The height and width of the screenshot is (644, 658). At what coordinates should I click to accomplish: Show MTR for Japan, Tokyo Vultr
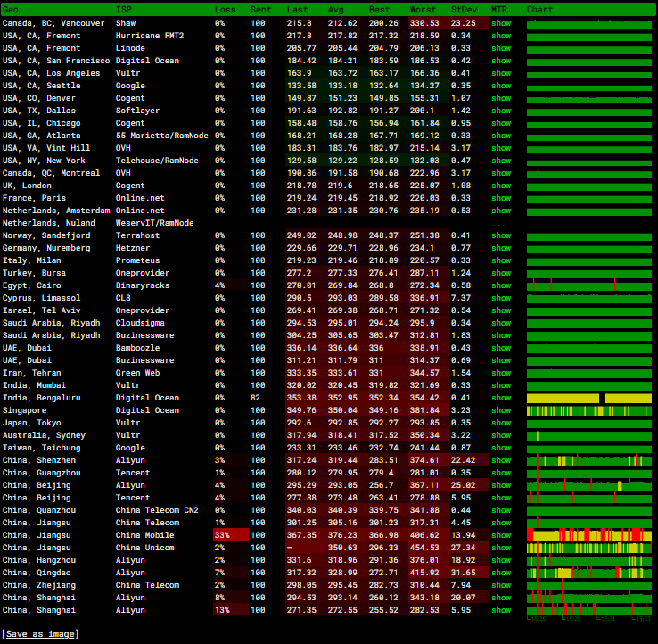(x=501, y=423)
